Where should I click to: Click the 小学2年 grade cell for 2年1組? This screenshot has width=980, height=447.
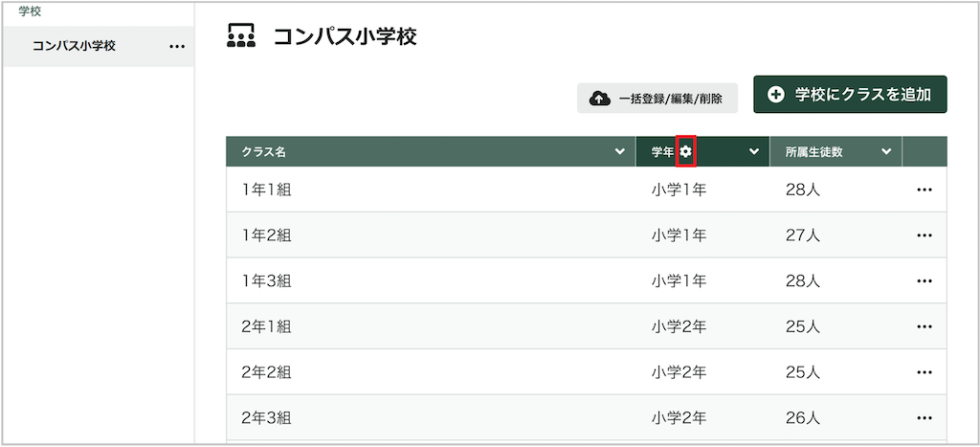(x=679, y=327)
